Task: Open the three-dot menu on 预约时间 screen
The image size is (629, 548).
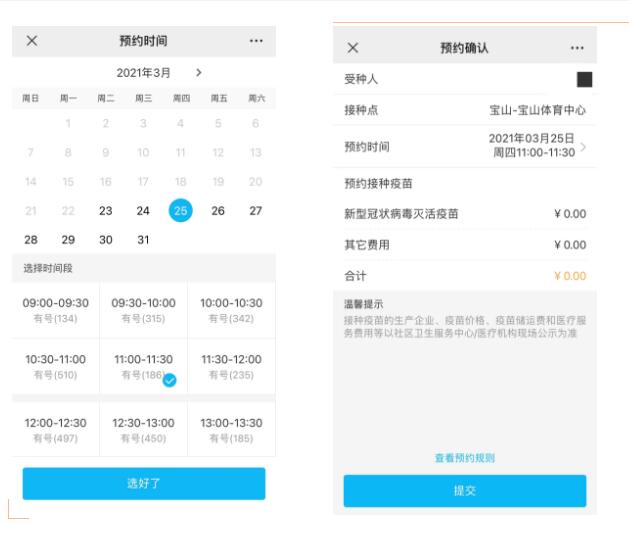Action: (x=256, y=41)
